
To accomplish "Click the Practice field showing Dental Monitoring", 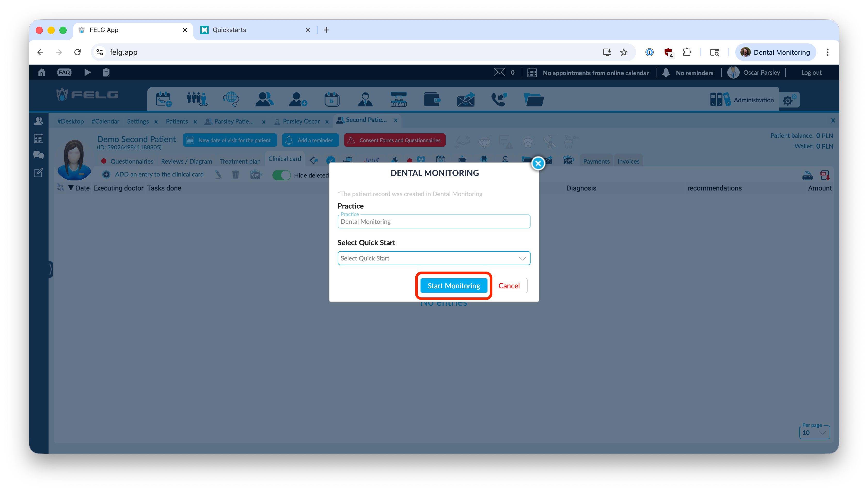I will (x=433, y=221).
